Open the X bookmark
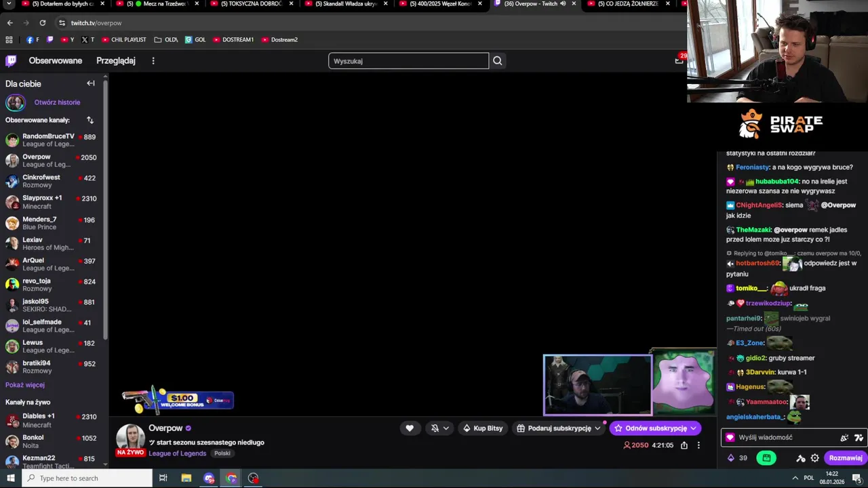 pyautogui.click(x=87, y=40)
